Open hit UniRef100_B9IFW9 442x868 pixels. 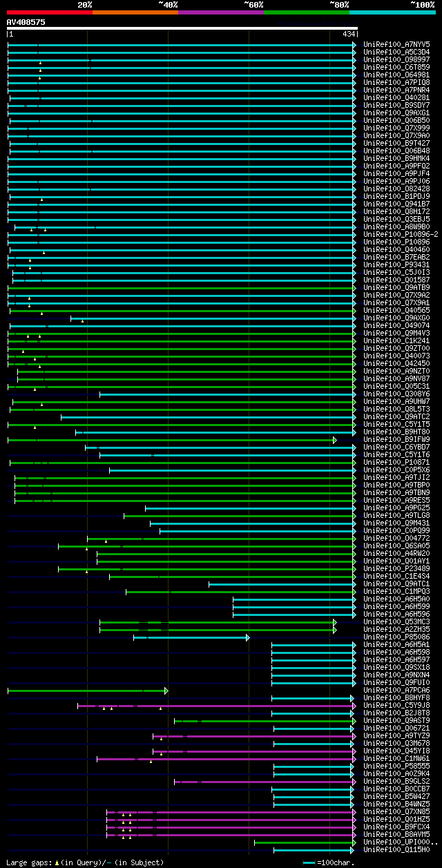point(396,439)
